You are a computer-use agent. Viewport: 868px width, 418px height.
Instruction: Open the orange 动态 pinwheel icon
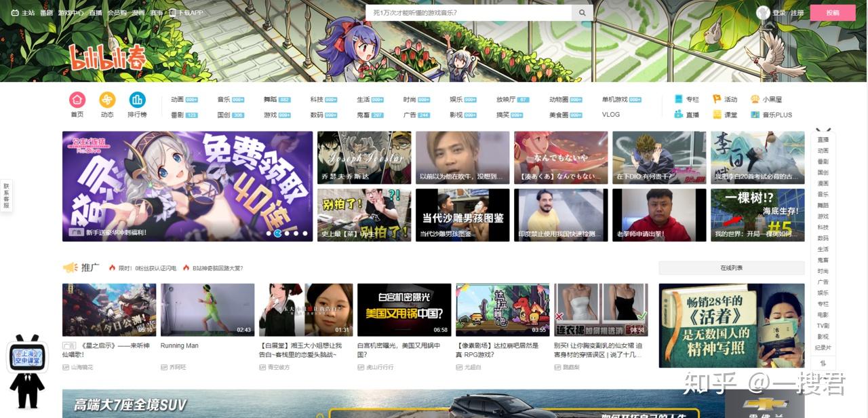point(107,100)
